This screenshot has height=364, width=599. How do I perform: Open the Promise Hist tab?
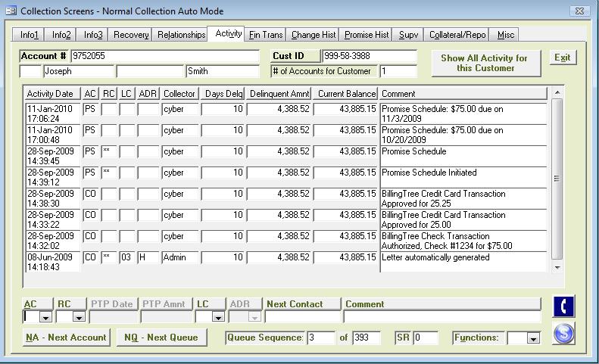367,35
